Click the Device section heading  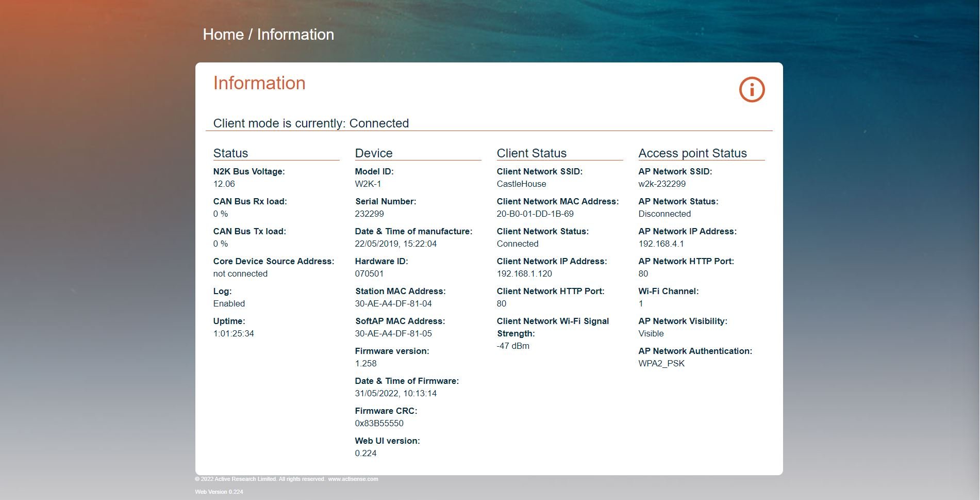click(x=374, y=153)
